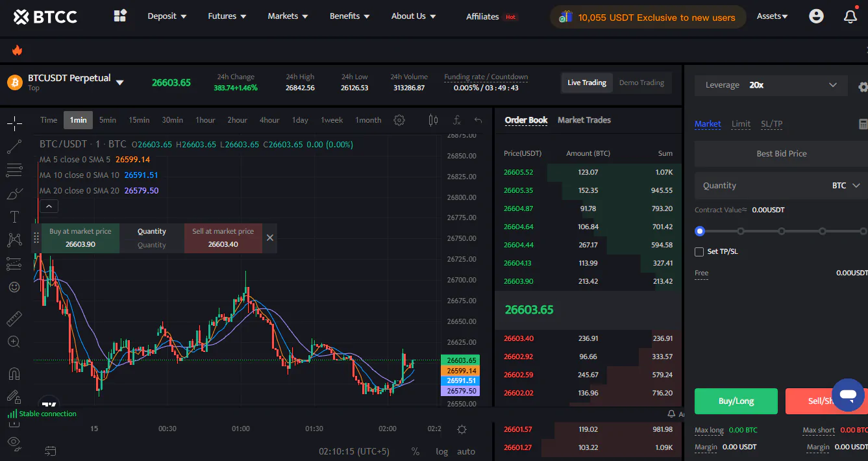Open the fx indicators icon
The height and width of the screenshot is (461, 868).
click(457, 120)
